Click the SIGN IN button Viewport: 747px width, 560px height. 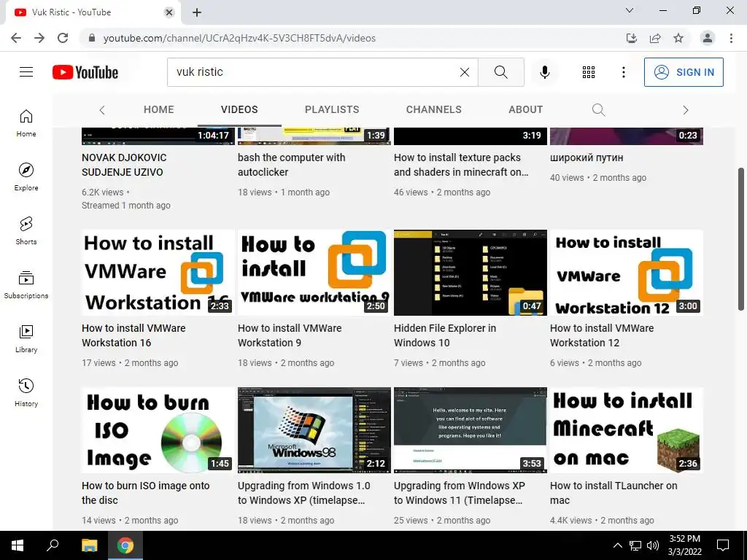click(x=683, y=72)
